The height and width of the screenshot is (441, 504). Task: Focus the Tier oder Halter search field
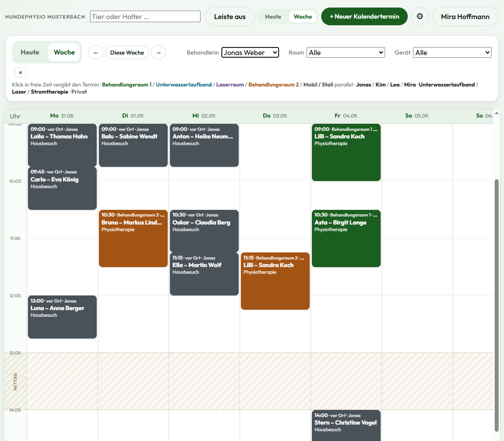coord(145,16)
